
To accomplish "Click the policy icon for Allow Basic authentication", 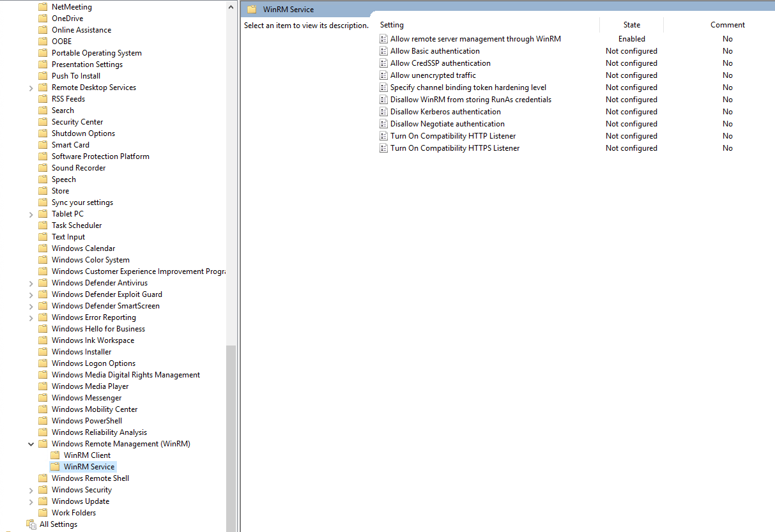I will pyautogui.click(x=383, y=51).
